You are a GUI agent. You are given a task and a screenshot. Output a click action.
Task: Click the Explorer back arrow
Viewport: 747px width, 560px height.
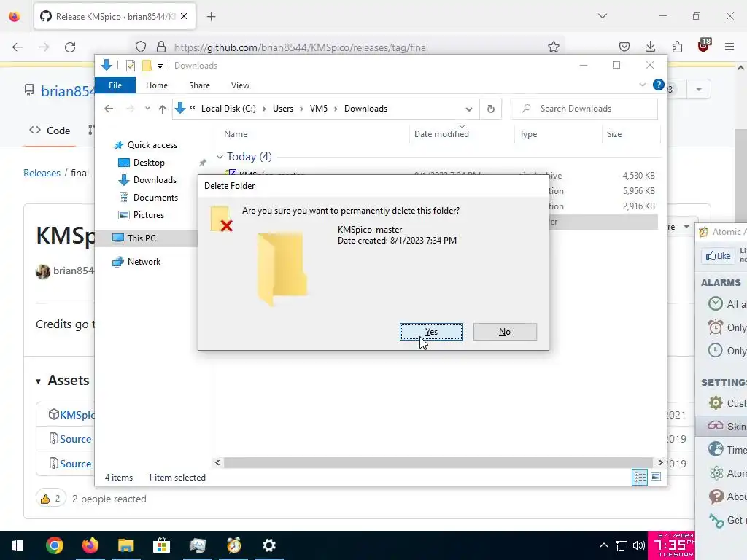point(109,109)
